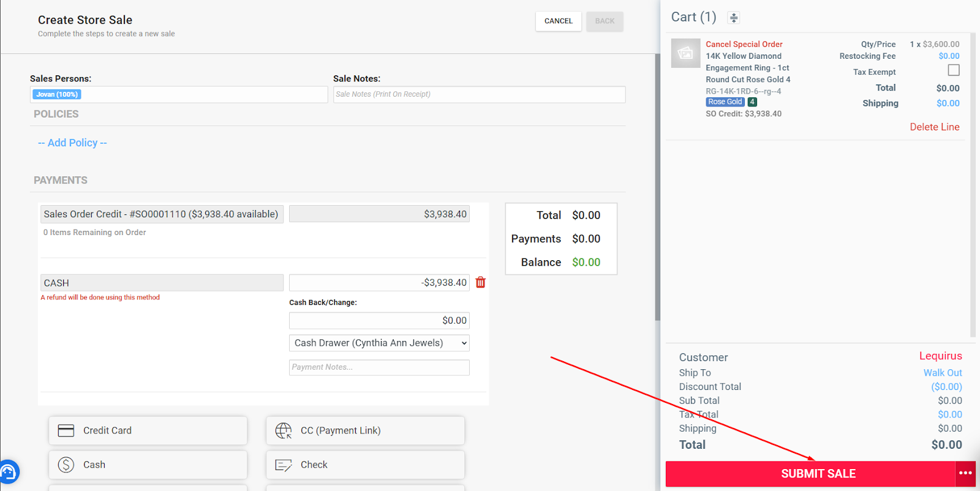Click the globe CC Payment Link icon
The width and height of the screenshot is (980, 491).
pos(284,430)
